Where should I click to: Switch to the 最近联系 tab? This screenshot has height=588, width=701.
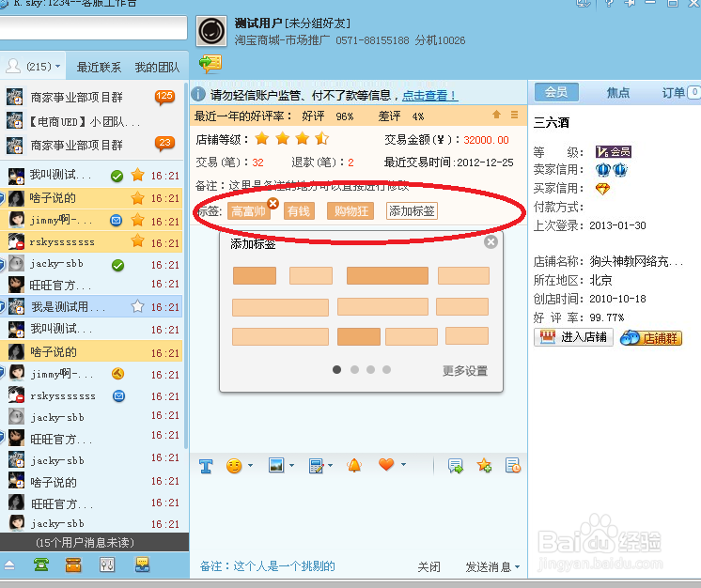coord(99,68)
